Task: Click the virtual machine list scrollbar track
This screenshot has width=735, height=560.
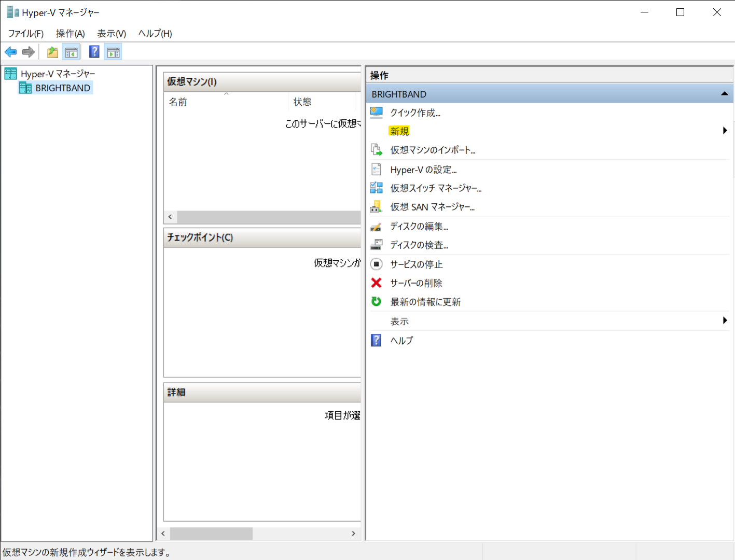Action: (x=269, y=217)
